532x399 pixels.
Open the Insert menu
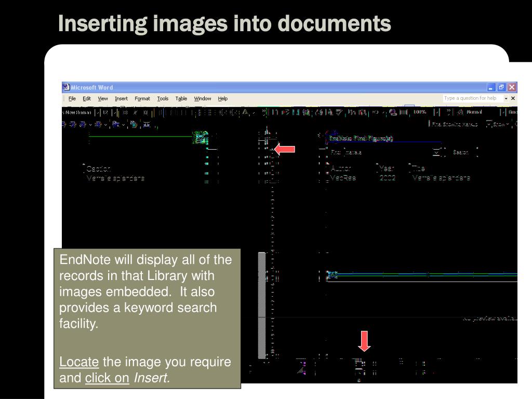point(121,98)
